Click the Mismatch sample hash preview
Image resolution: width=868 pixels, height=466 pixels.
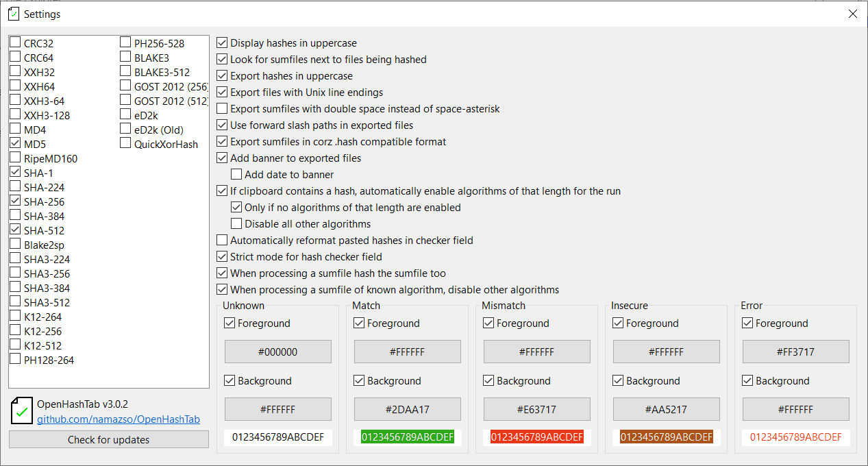[537, 437]
